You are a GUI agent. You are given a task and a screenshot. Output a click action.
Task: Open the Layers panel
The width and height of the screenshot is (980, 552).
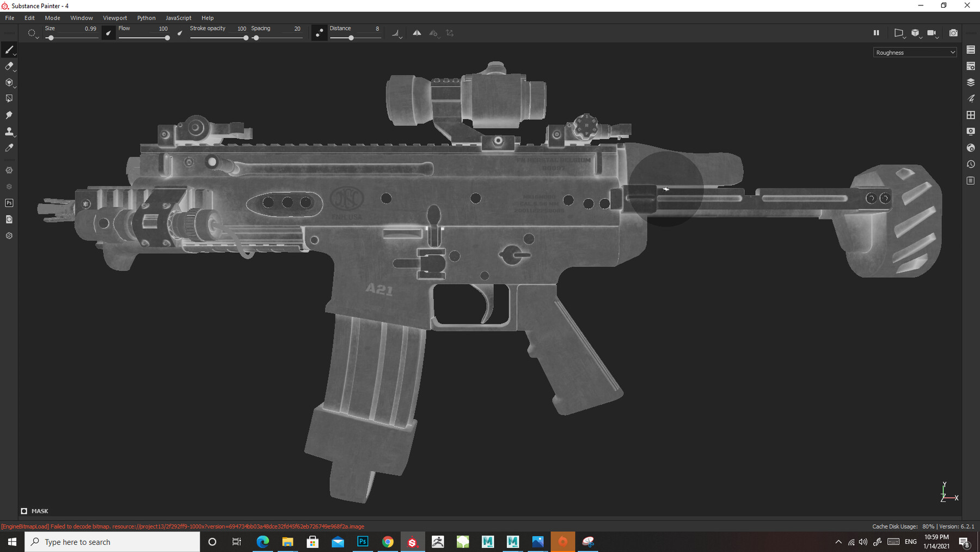tap(970, 82)
